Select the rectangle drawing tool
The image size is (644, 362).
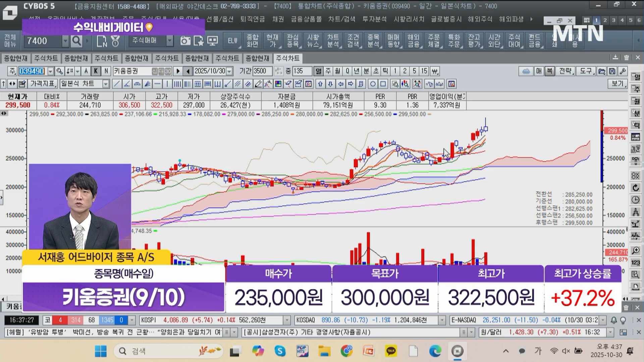click(383, 84)
